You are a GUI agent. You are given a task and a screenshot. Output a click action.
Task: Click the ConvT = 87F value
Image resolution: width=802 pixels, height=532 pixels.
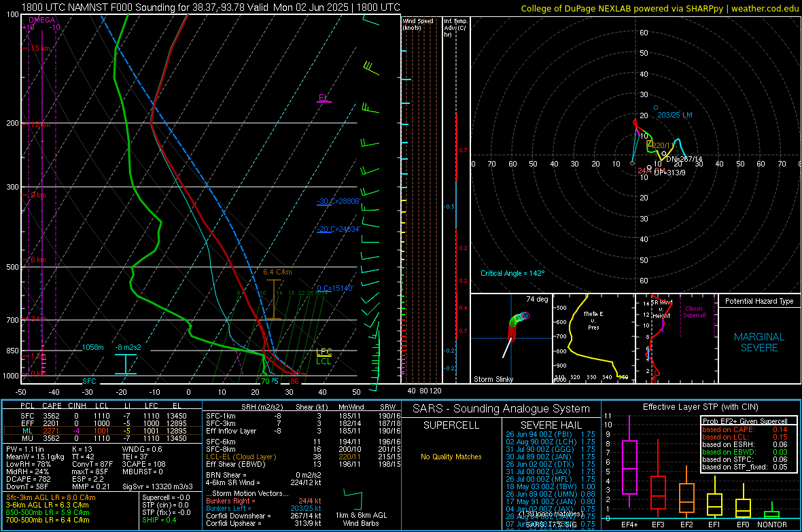tap(92, 464)
